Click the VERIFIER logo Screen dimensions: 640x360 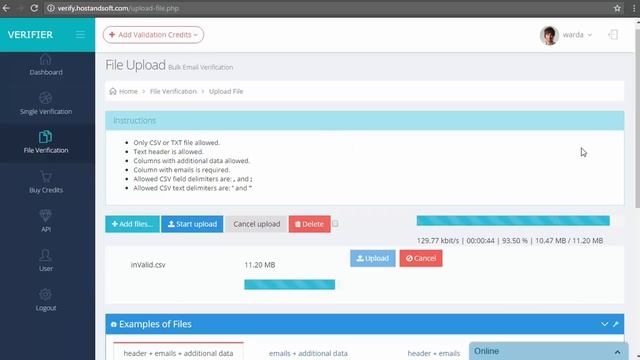(x=30, y=35)
